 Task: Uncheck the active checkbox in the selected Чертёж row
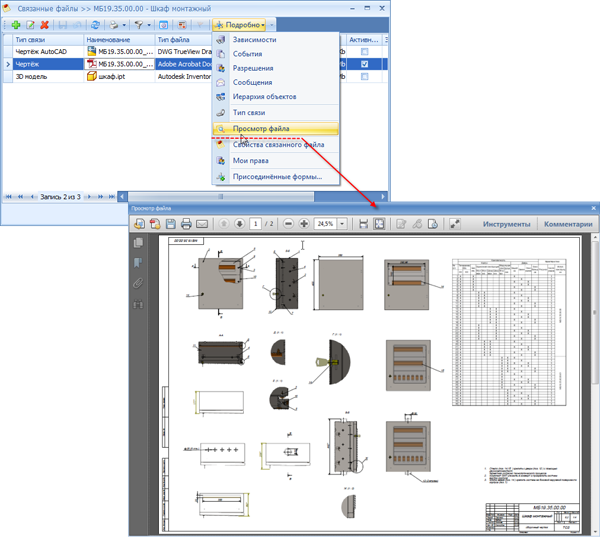point(364,63)
